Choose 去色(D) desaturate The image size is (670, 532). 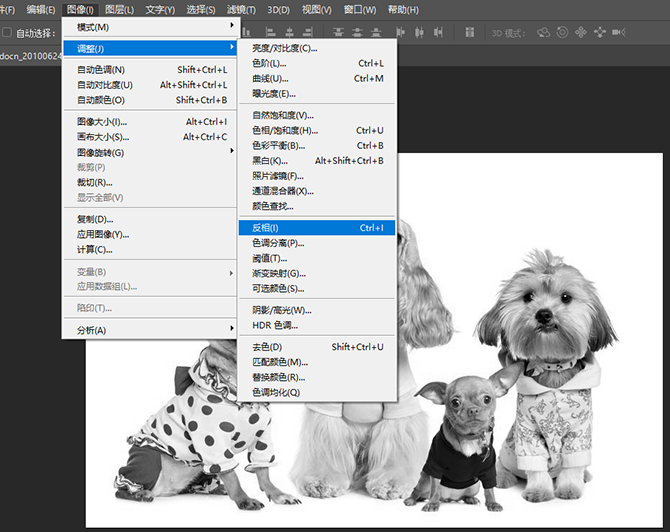coord(317,347)
